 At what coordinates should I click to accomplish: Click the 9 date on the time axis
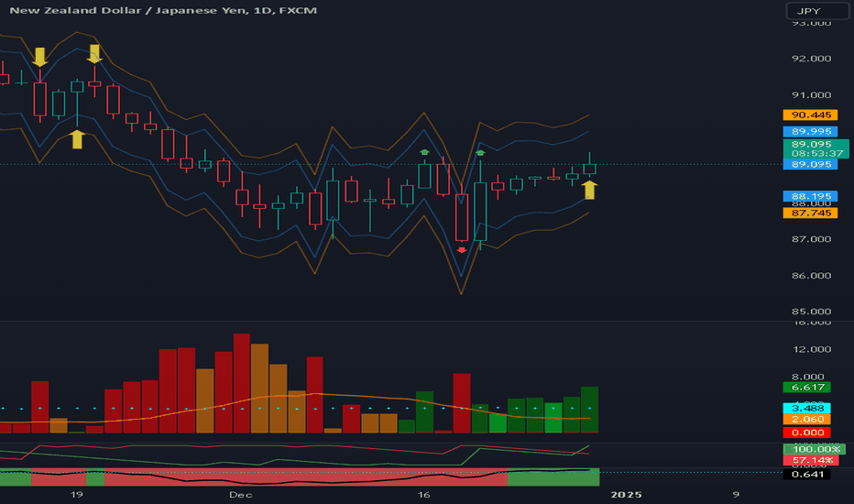click(736, 495)
